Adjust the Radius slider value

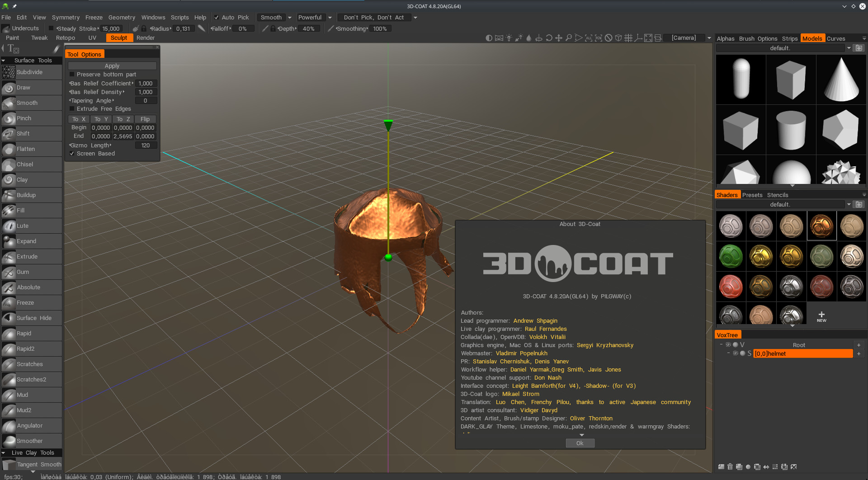pyautogui.click(x=183, y=28)
